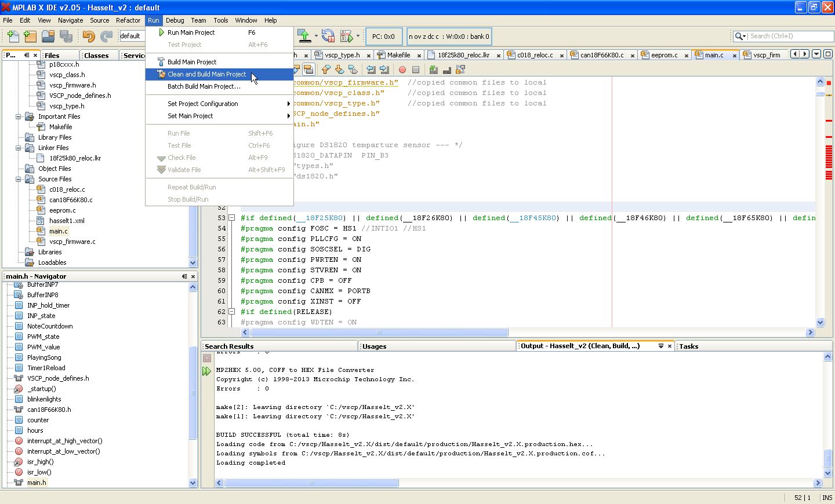Click the Undo arrow icon
Screen dimensions: 835x504
[x=88, y=36]
